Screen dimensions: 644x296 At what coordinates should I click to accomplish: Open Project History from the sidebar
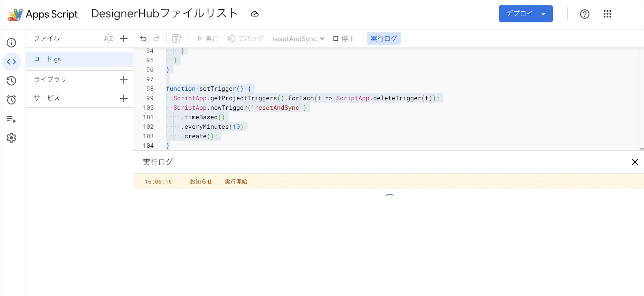click(x=11, y=81)
